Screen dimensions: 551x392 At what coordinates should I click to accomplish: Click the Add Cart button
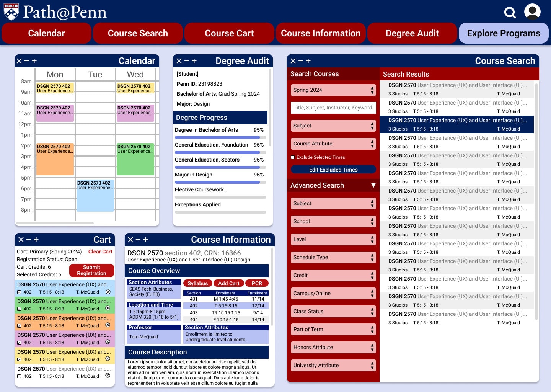tap(229, 283)
